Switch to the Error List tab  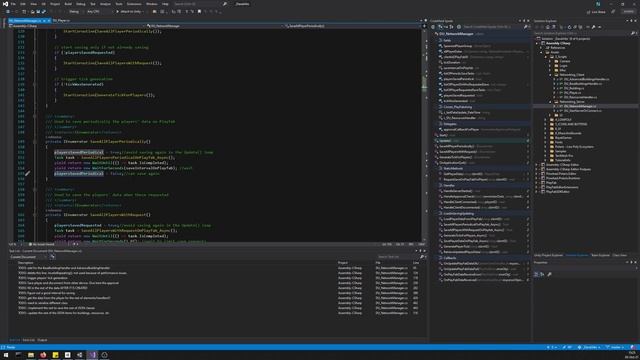click(29, 340)
